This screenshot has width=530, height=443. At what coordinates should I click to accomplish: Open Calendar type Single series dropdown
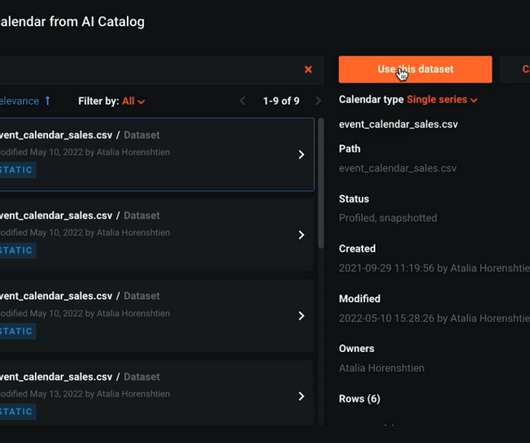click(442, 100)
